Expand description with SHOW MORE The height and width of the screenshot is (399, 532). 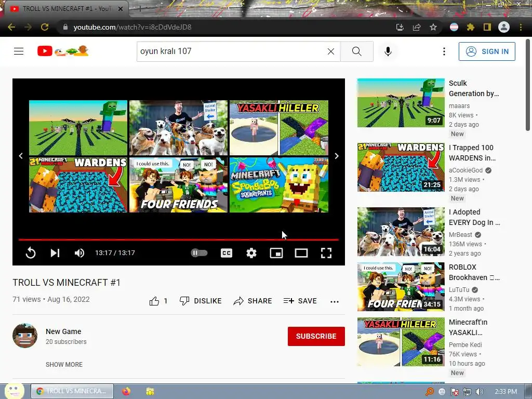pyautogui.click(x=64, y=364)
